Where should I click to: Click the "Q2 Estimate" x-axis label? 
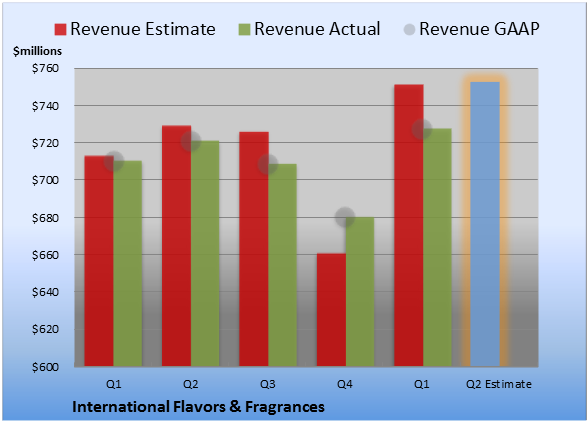pyautogui.click(x=499, y=384)
